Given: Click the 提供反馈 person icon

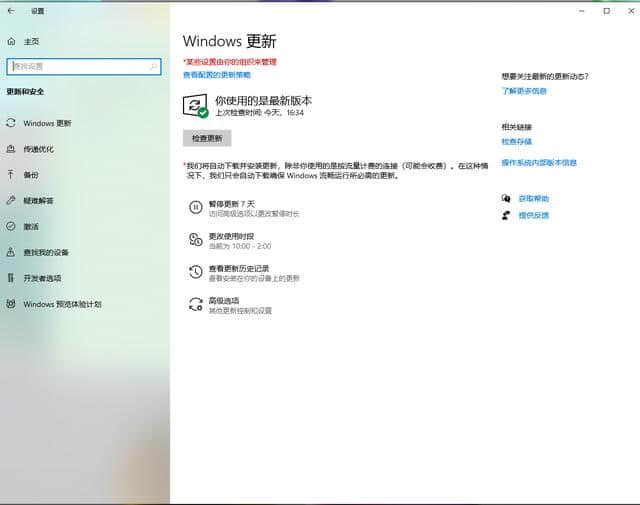Looking at the screenshot, I should click(506, 215).
